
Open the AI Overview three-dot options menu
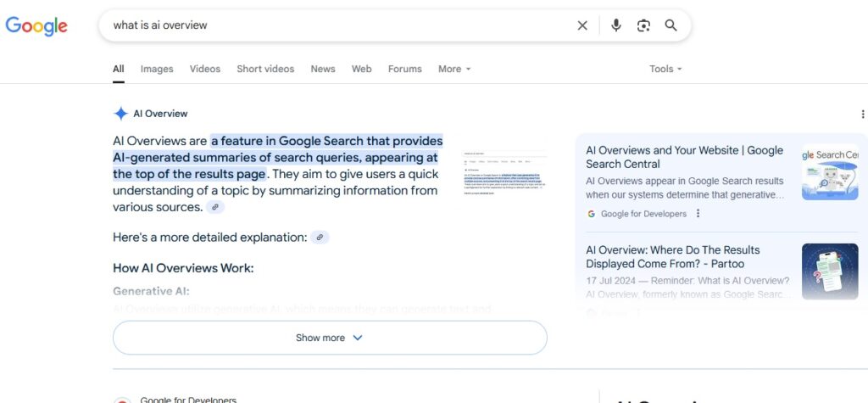click(x=863, y=115)
